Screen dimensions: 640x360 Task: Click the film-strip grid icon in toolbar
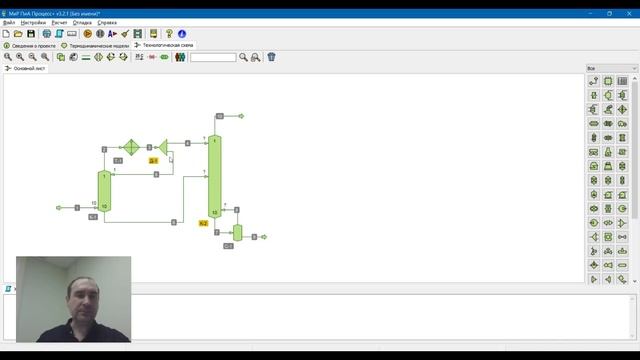[x=138, y=34]
